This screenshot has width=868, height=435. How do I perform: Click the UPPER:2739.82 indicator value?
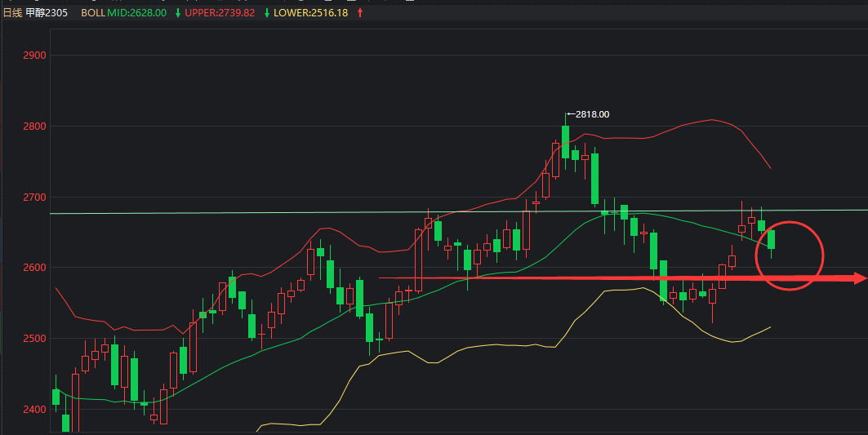click(222, 13)
